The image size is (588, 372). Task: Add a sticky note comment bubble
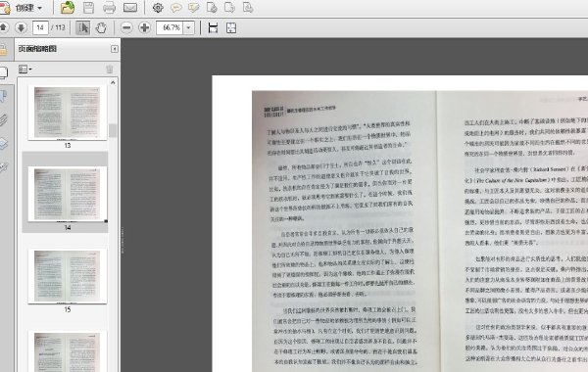click(175, 8)
